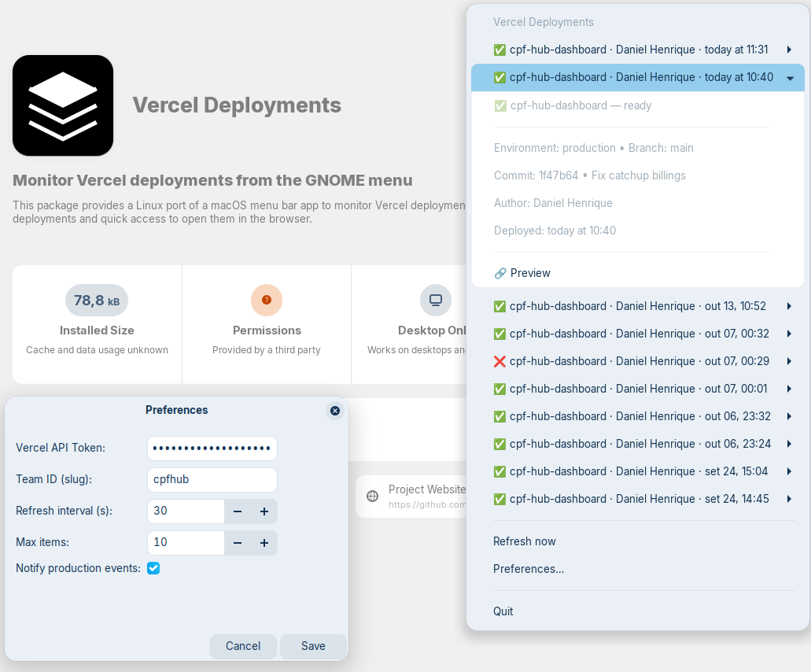This screenshot has height=672, width=811.
Task: Click the checkmark on set 24, 15:04 deployment
Action: (x=500, y=471)
